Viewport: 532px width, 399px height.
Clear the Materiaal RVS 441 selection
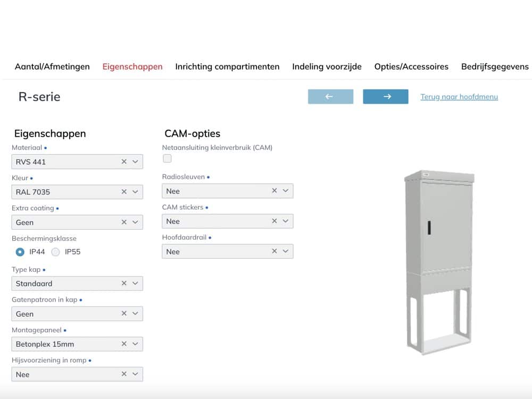click(124, 162)
